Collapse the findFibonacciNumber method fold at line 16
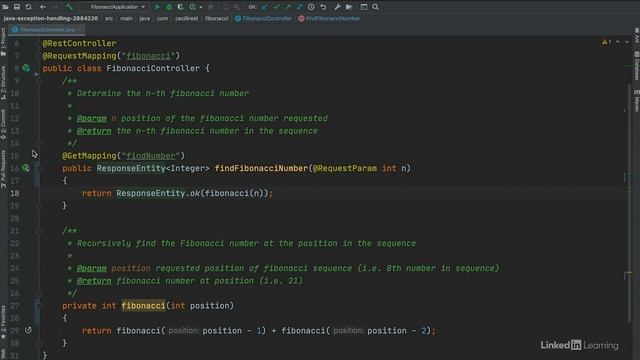This screenshot has width=640, height=360. 39,168
